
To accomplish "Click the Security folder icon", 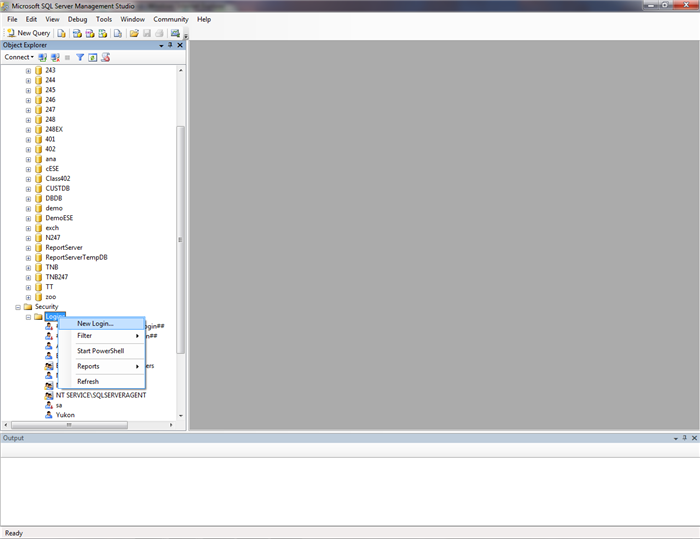I will point(28,307).
